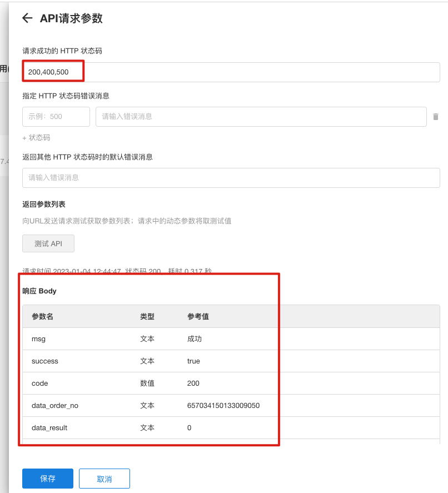This screenshot has height=493, width=448.
Task: Select the success parameter name cell
Action: click(45, 361)
